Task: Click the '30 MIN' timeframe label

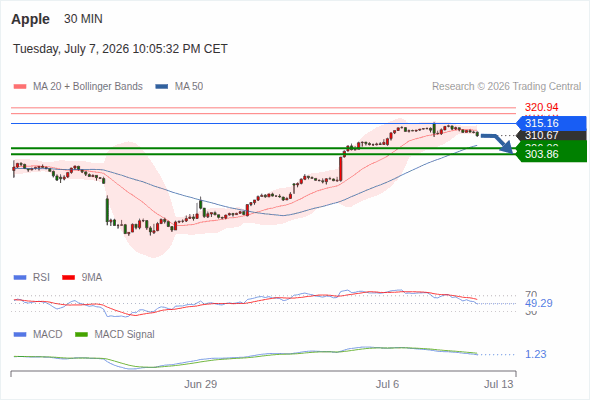Action: click(83, 19)
